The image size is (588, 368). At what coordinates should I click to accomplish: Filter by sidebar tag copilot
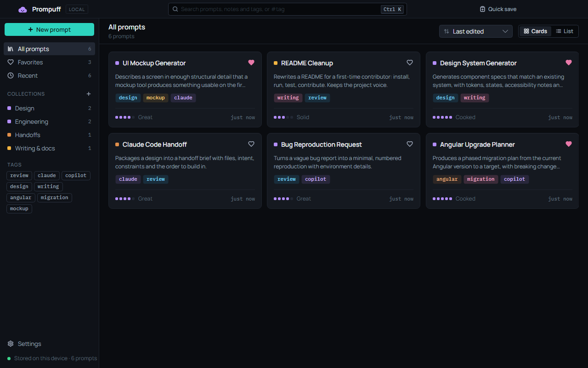[x=76, y=176]
